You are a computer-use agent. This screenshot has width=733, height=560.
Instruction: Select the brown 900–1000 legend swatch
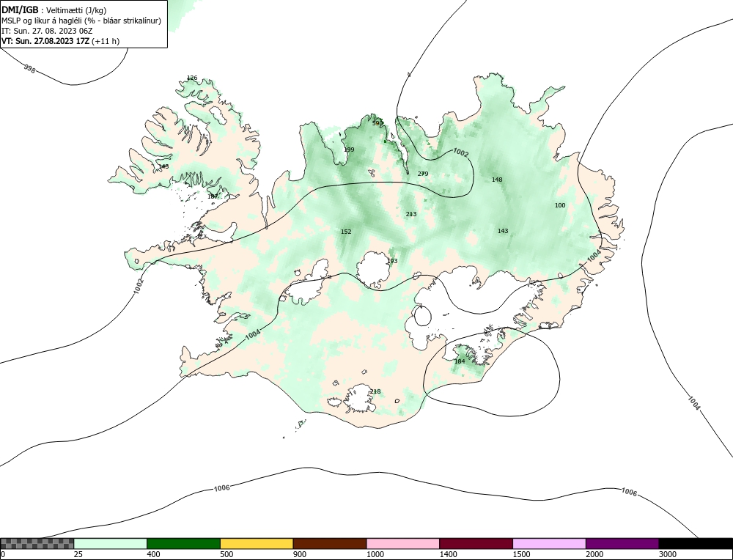330,543
